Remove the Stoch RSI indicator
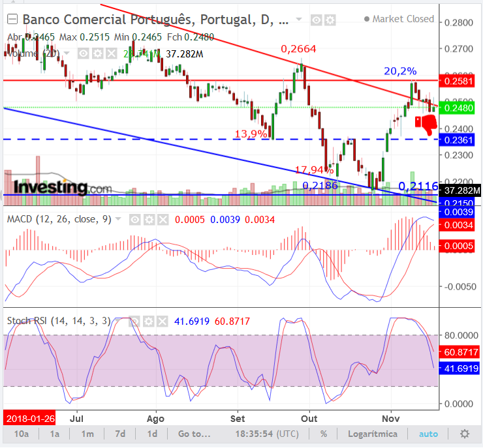The image size is (483, 448). [x=163, y=321]
